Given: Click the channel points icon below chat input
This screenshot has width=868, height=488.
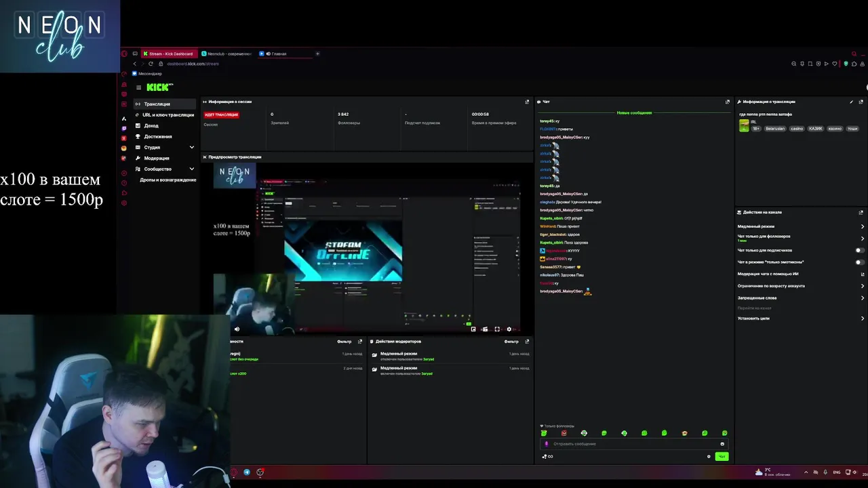Looking at the screenshot, I should (547, 456).
